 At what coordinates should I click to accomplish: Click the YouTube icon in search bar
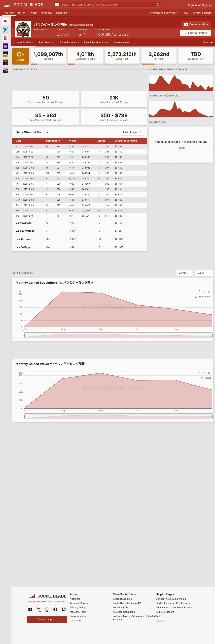click(x=57, y=5)
